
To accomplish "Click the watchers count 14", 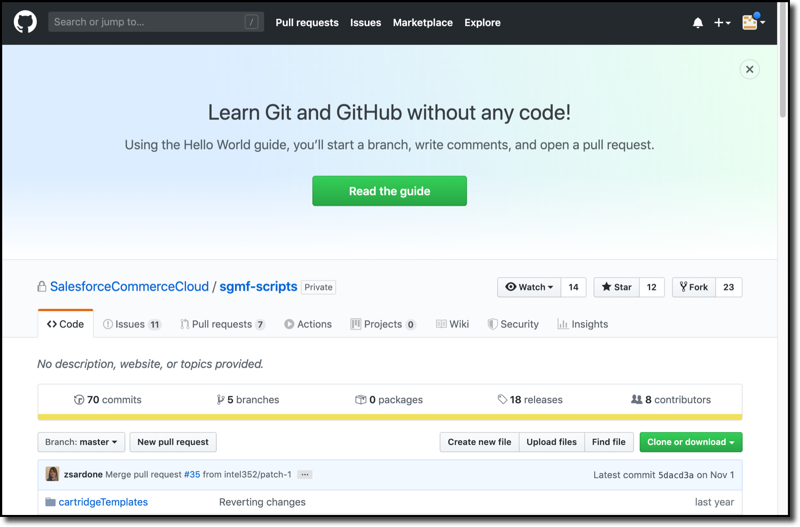I will [x=573, y=287].
